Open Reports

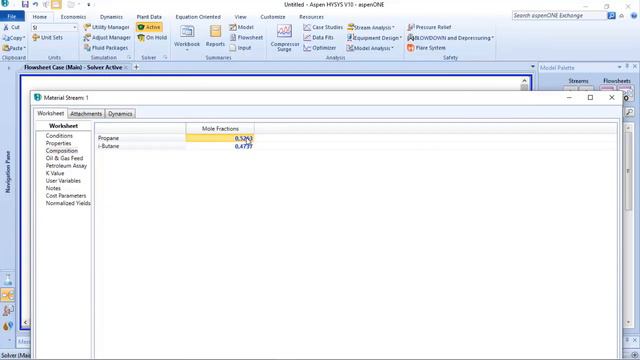tap(215, 36)
